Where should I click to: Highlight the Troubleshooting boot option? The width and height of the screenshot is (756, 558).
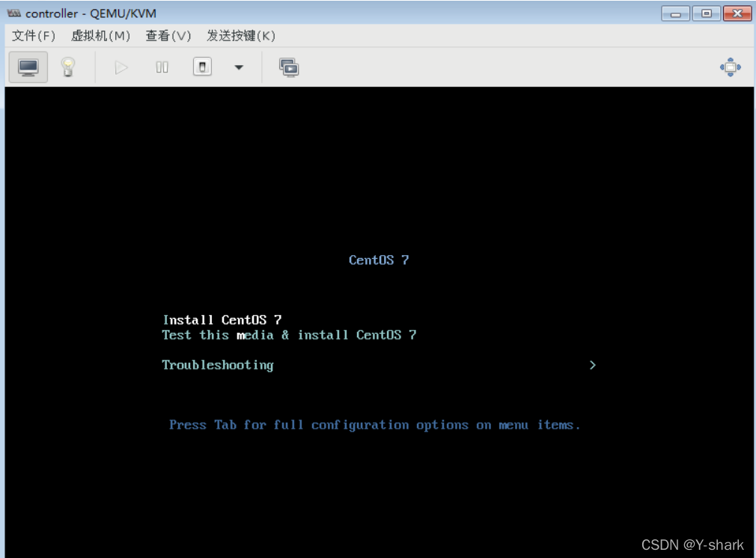pos(217,365)
